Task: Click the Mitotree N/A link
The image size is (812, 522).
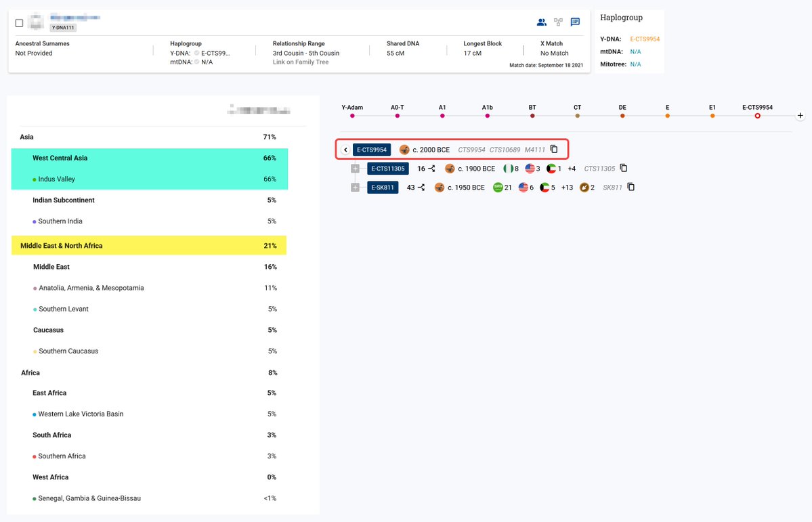Action: [635, 64]
